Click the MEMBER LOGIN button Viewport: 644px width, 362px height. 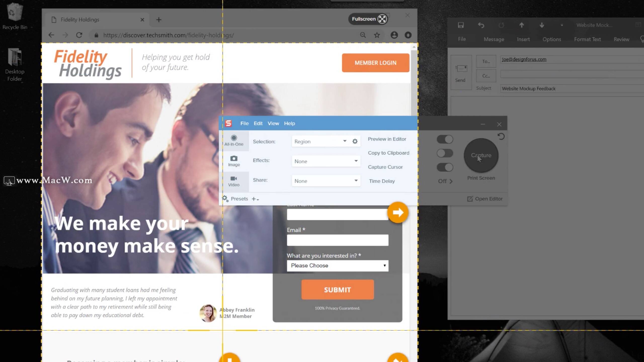(376, 62)
